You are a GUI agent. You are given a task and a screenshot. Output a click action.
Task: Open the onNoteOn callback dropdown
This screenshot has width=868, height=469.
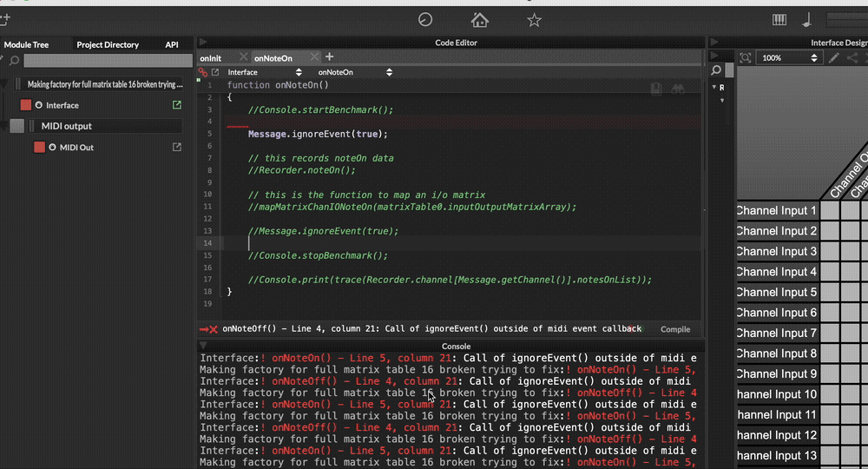pyautogui.click(x=355, y=72)
